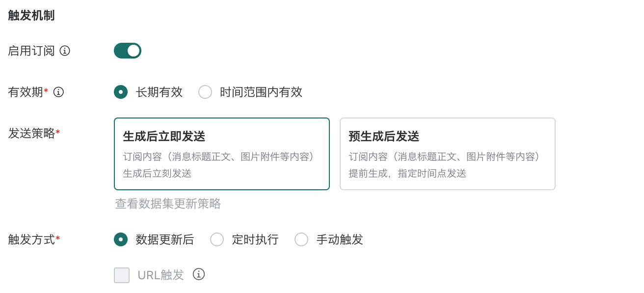Select the 长期有效 radio button
This screenshot has height=293, width=644.
point(121,92)
